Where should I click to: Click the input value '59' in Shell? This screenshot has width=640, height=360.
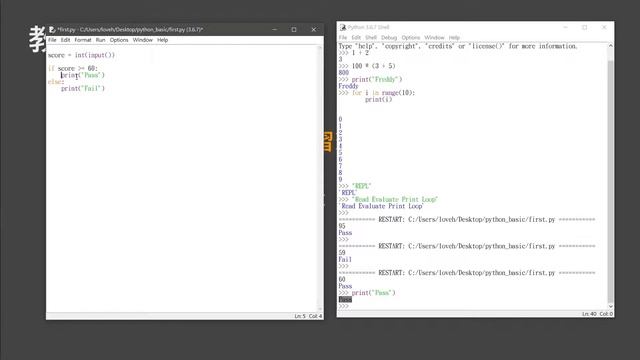click(342, 253)
